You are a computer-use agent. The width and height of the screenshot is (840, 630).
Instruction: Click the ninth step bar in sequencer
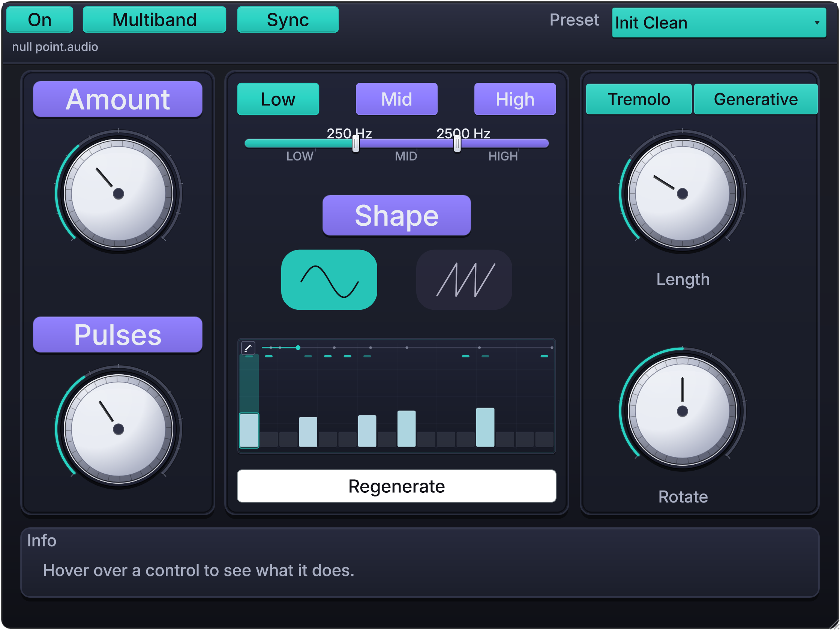click(x=406, y=428)
